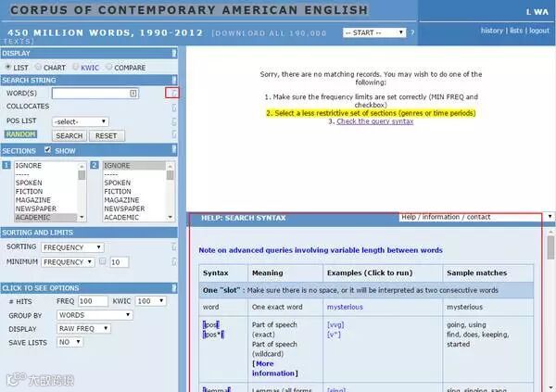The image size is (556, 392).
Task: Click the section 1 number badge
Action: tap(6, 165)
